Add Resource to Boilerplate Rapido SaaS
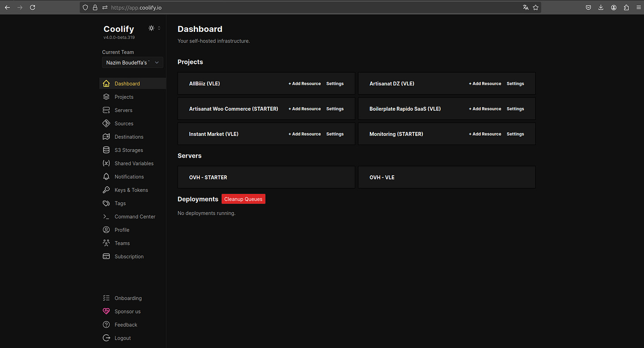644x348 pixels. (485, 109)
